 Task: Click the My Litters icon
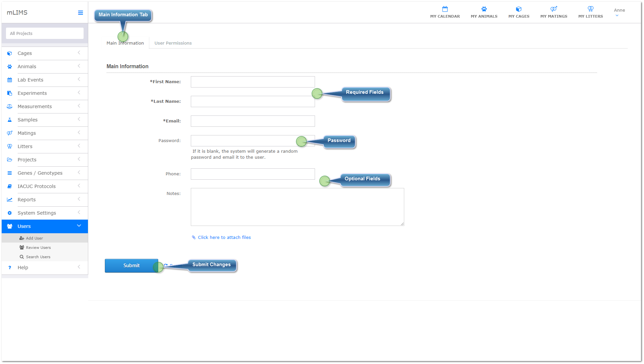590,10
